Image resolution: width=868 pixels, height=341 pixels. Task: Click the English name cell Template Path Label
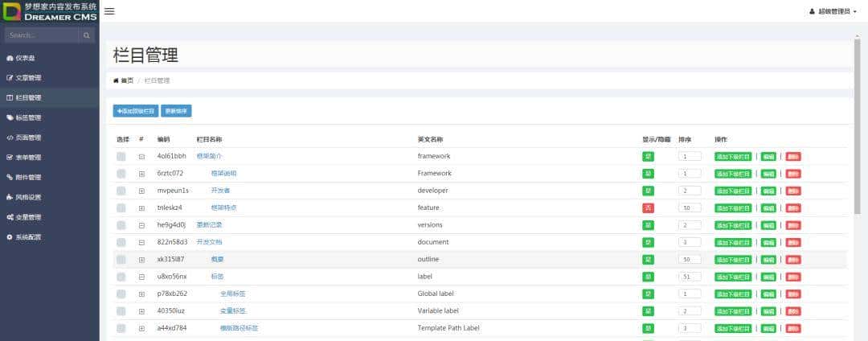tap(448, 327)
